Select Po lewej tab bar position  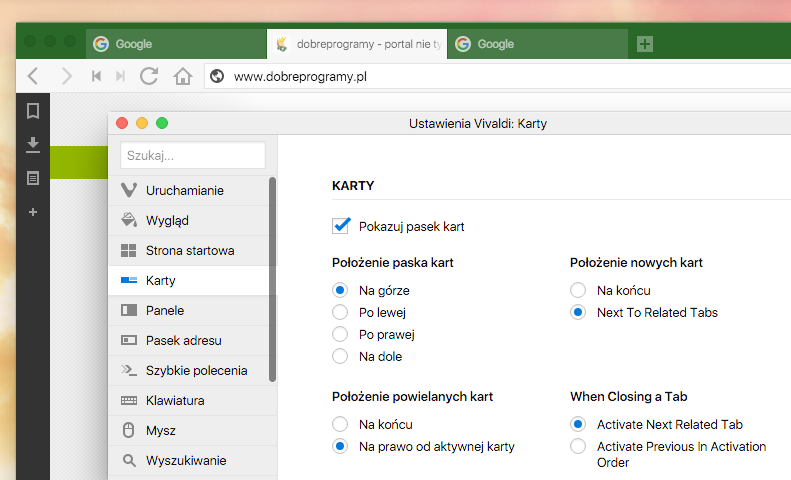click(341, 312)
